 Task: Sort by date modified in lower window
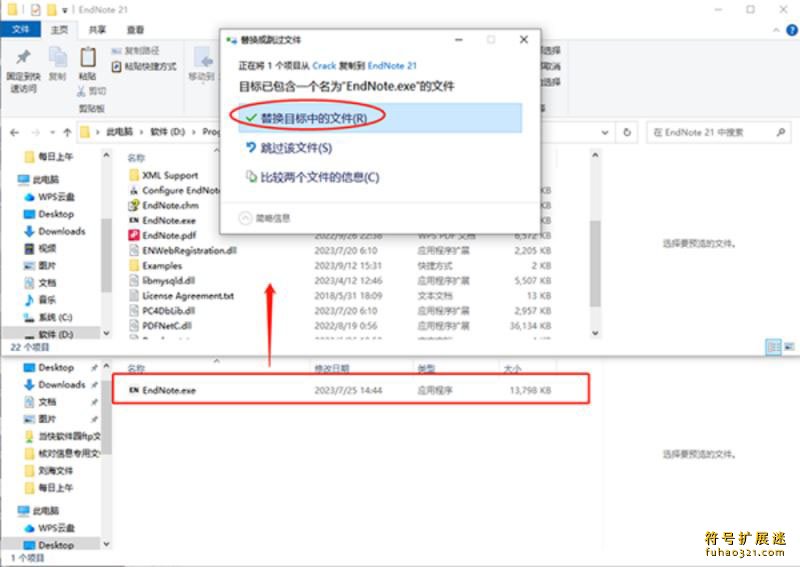pyautogui.click(x=332, y=368)
